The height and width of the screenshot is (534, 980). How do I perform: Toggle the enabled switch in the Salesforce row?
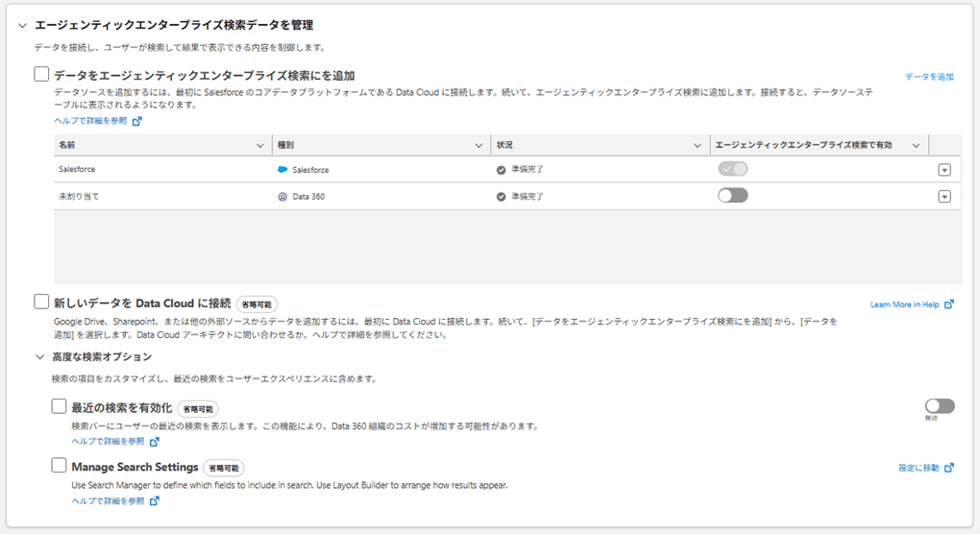(732, 169)
